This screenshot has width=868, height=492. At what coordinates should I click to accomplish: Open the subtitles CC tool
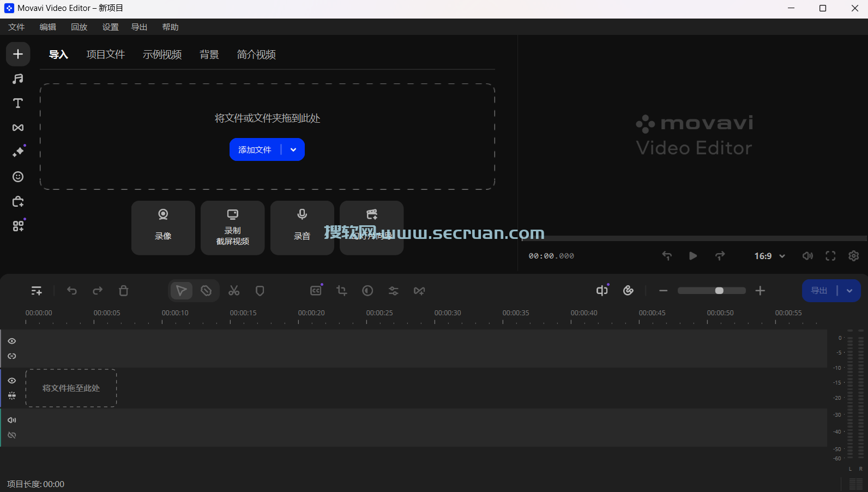click(x=316, y=291)
